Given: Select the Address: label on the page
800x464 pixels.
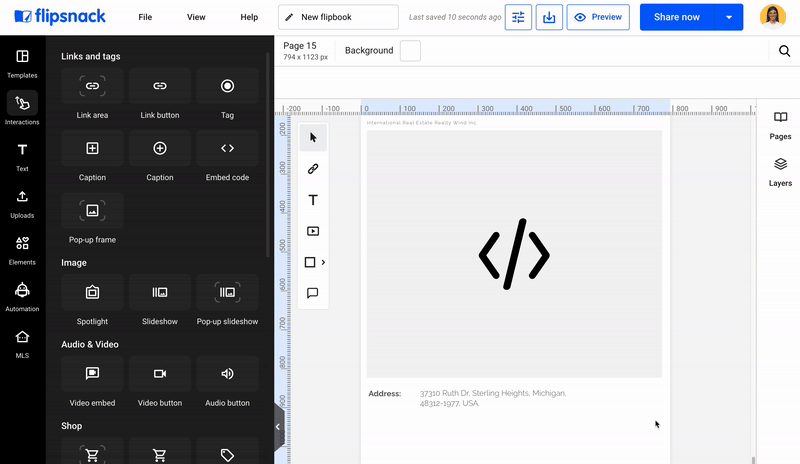Looking at the screenshot, I should 385,394.
